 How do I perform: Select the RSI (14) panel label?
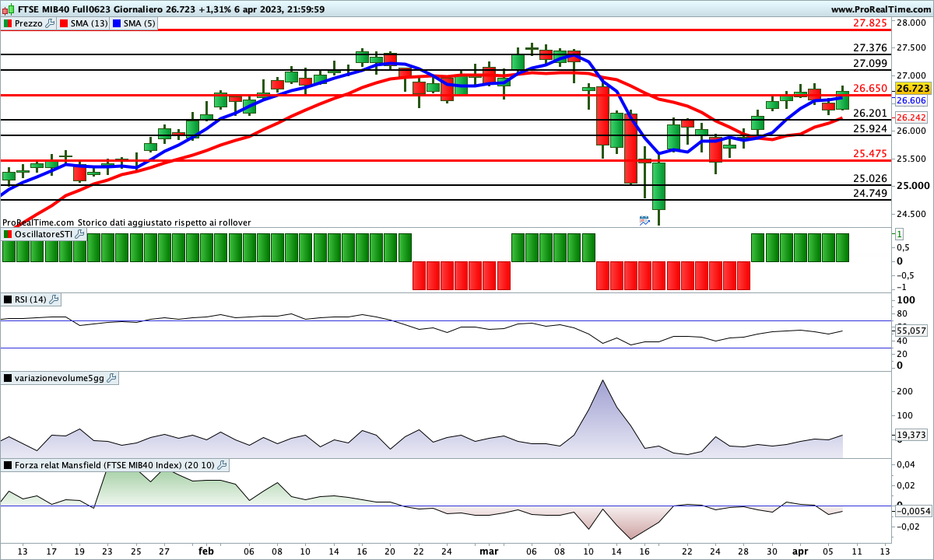30,299
